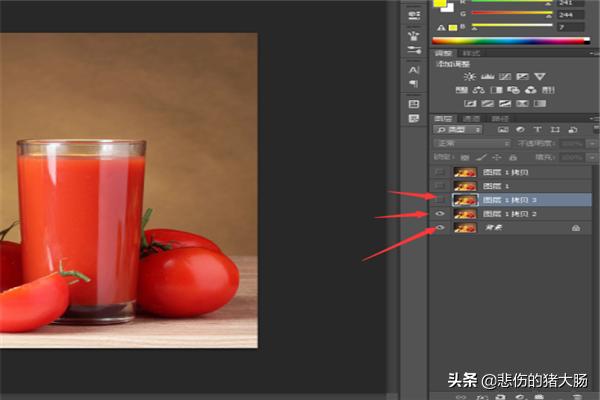
Task: Click the character panel A icon in the side strip
Action: coord(413,69)
